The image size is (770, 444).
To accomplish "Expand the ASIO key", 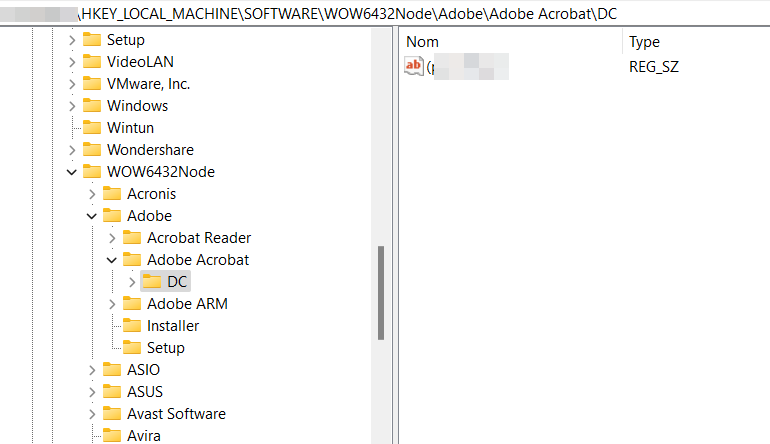I will click(92, 370).
